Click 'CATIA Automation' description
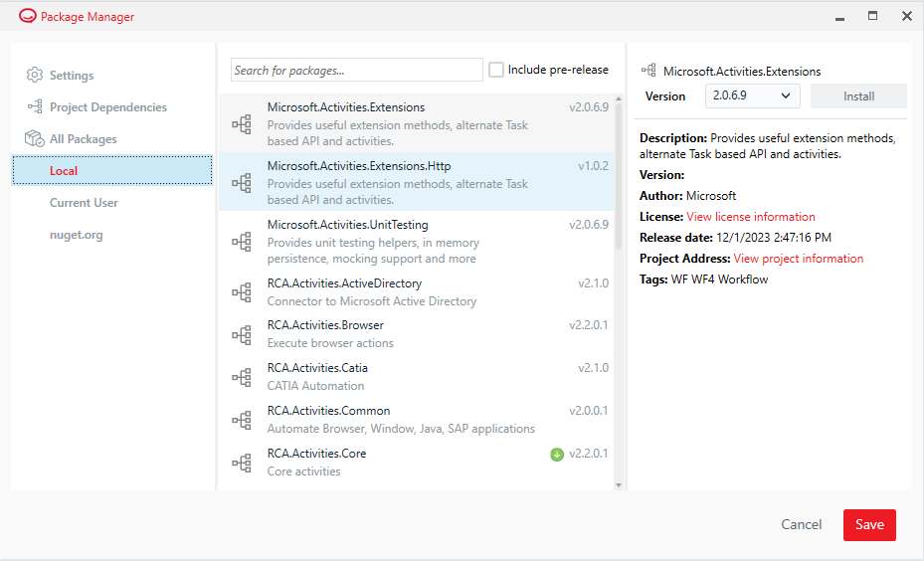 tap(315, 386)
